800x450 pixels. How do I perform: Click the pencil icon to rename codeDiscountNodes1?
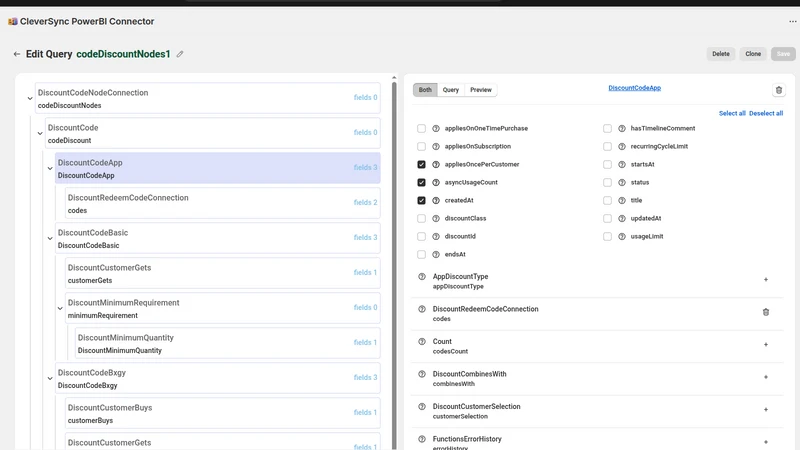(x=180, y=54)
